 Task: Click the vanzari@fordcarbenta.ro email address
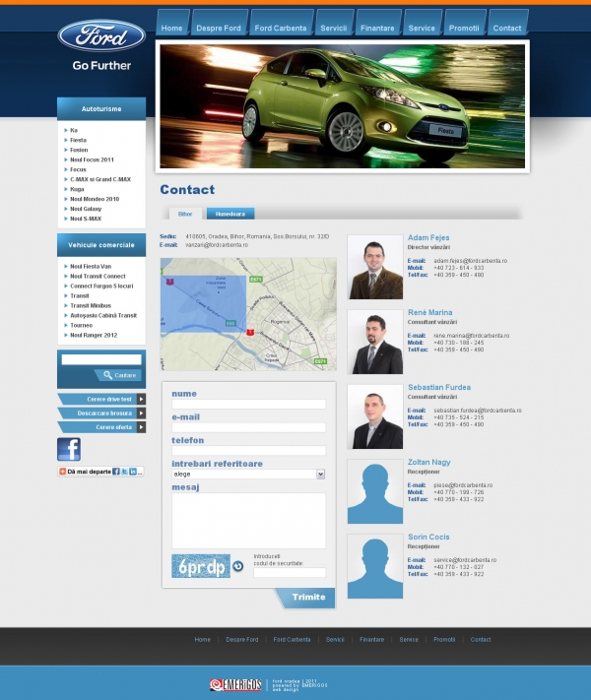(217, 245)
